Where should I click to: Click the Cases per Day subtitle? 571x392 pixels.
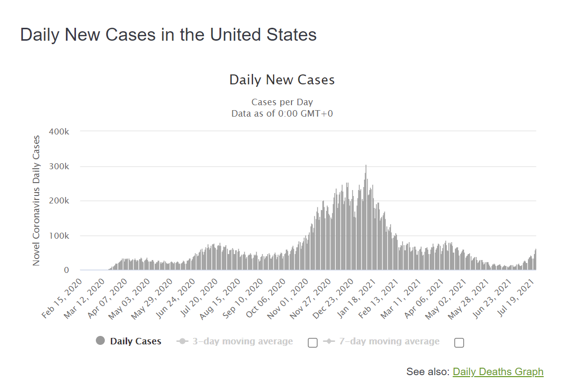[x=282, y=102]
